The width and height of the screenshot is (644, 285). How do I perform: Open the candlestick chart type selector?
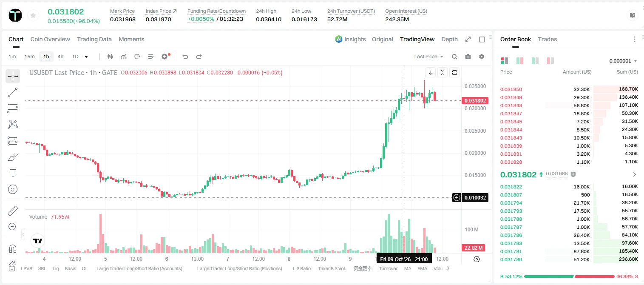point(111,57)
